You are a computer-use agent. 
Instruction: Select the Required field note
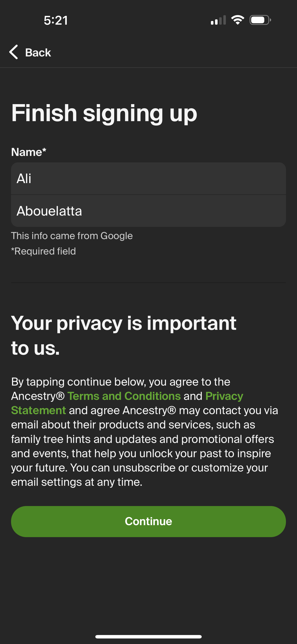44,251
